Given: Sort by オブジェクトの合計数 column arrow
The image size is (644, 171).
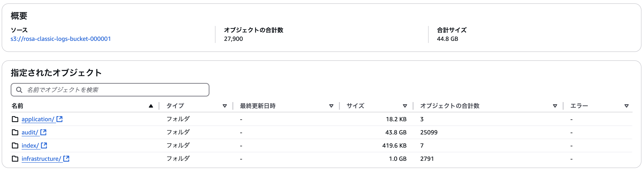Looking at the screenshot, I should click(x=555, y=106).
